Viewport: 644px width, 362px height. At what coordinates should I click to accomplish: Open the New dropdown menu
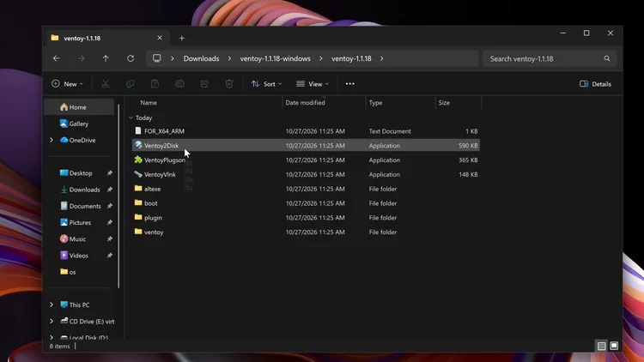[x=67, y=84]
